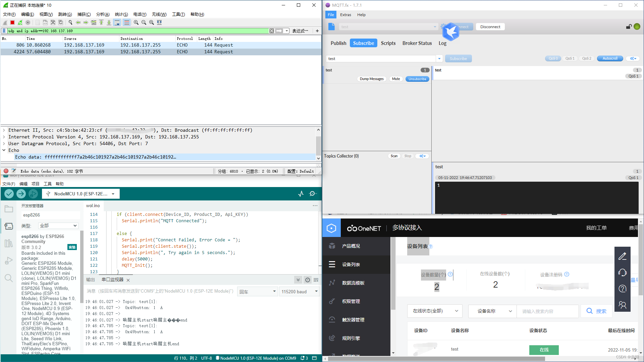Toggle the Wireshark auto-scroll live capture button
The image size is (644, 362).
pos(117,22)
